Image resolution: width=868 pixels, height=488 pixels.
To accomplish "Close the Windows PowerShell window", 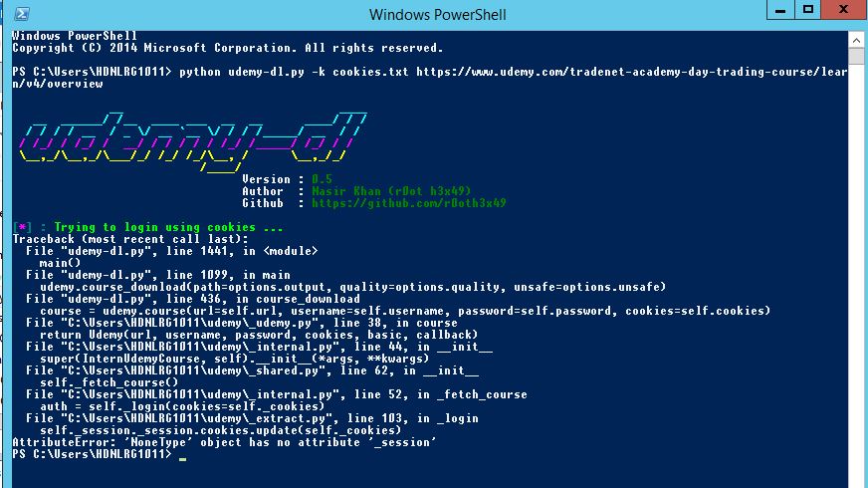I will point(844,10).
